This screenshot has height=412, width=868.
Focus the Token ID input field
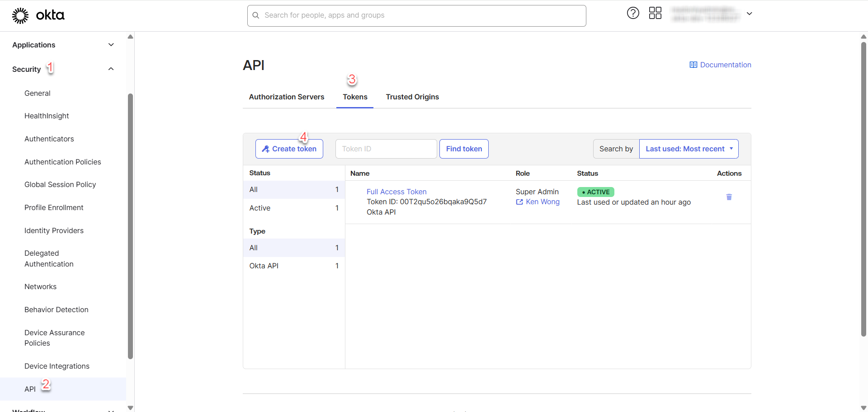(386, 149)
